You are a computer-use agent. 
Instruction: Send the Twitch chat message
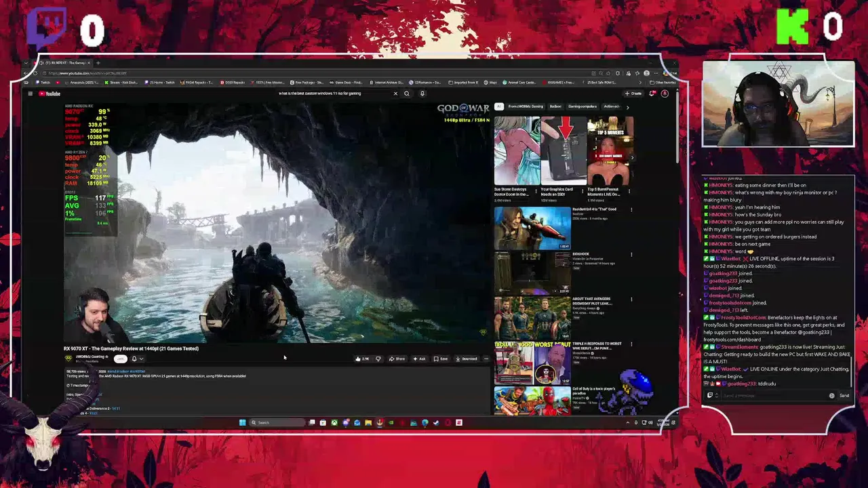point(844,395)
